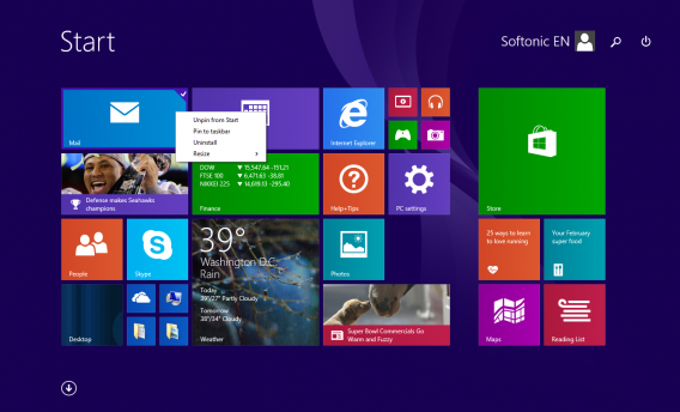
Task: Expand the Resize submenu
Action: [x=221, y=154]
